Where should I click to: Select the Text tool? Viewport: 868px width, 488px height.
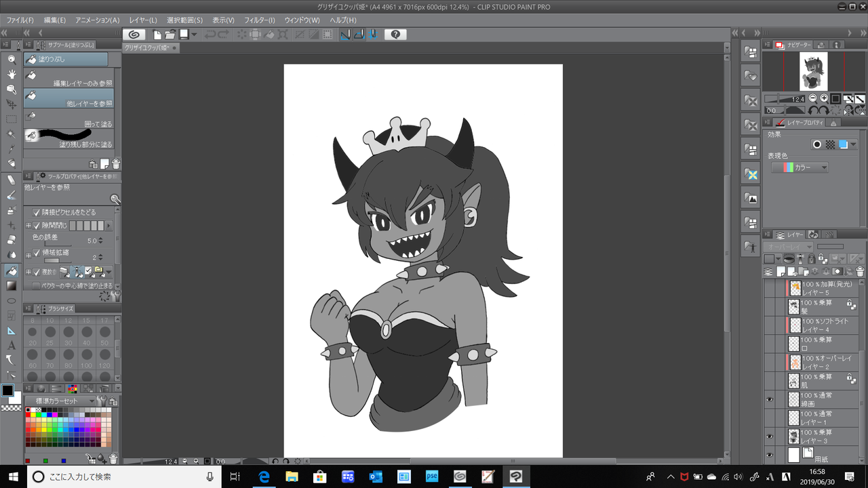(12, 346)
